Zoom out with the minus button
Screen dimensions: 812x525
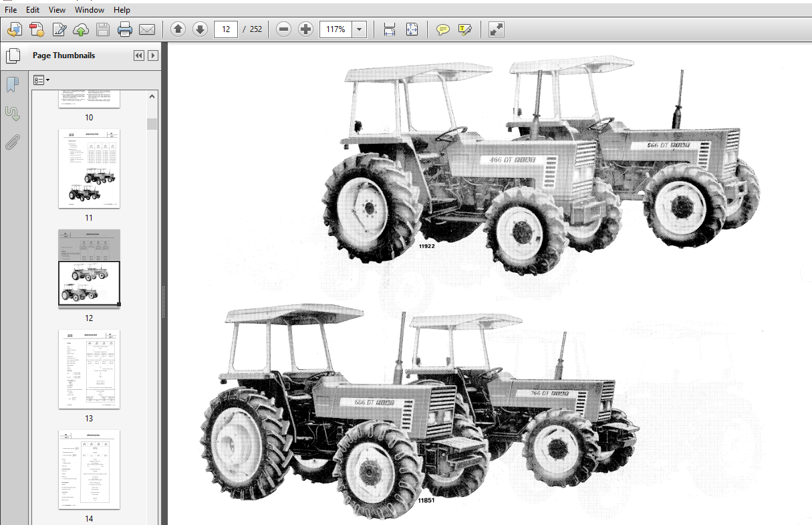(x=283, y=29)
